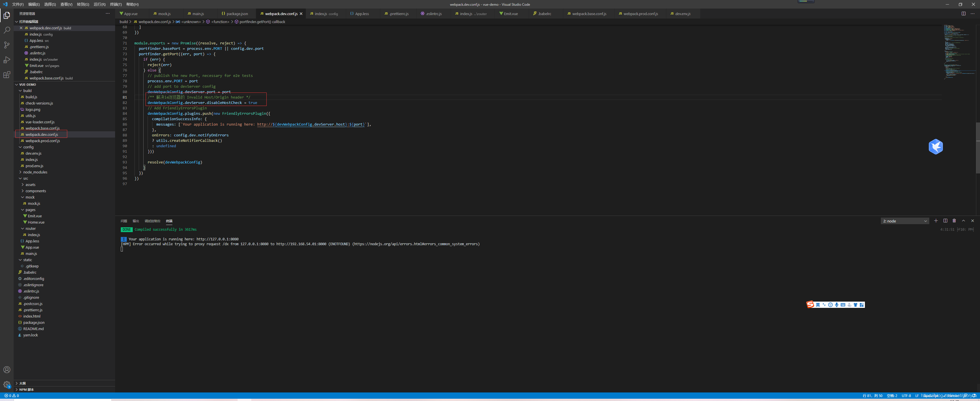Kill the terminal with trash icon
Screen dimensions: 980x401
[954, 221]
